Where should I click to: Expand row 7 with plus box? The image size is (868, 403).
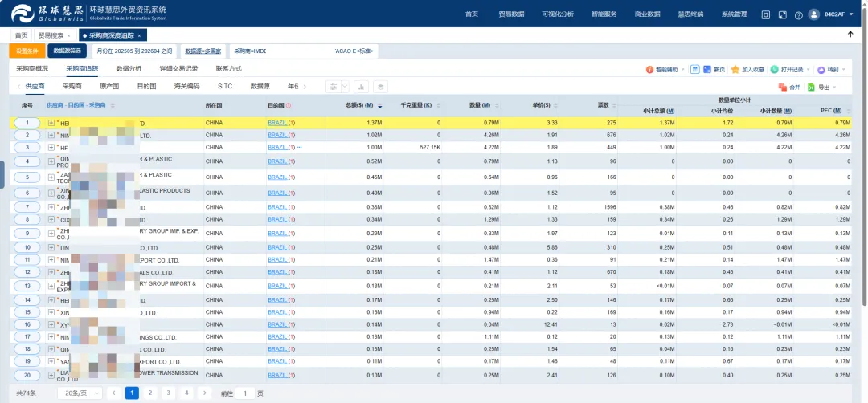(51, 207)
